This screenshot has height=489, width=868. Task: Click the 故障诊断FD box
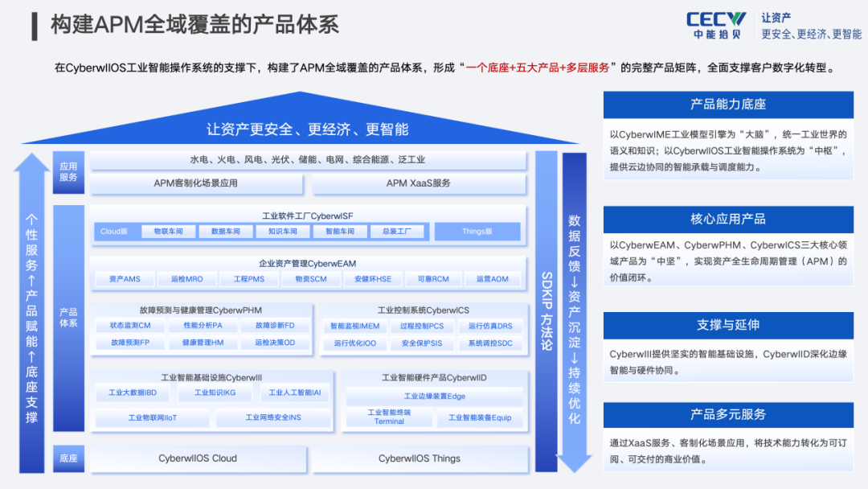tap(275, 326)
